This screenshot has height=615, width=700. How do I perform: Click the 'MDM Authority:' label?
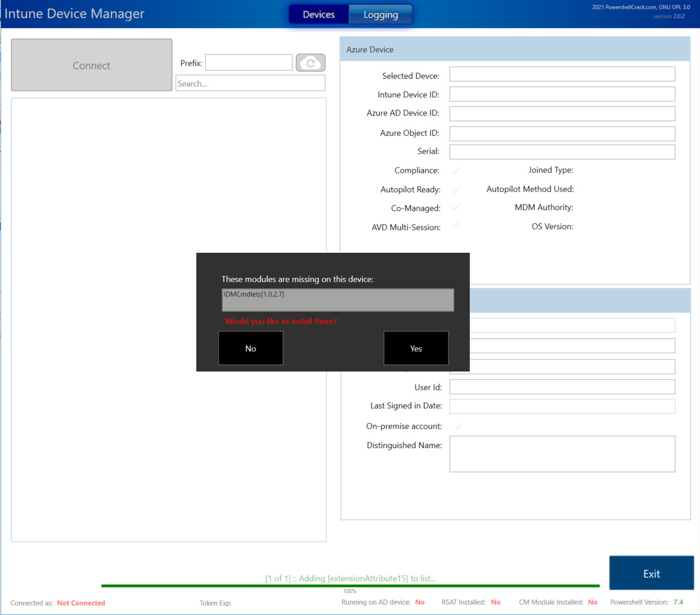544,207
